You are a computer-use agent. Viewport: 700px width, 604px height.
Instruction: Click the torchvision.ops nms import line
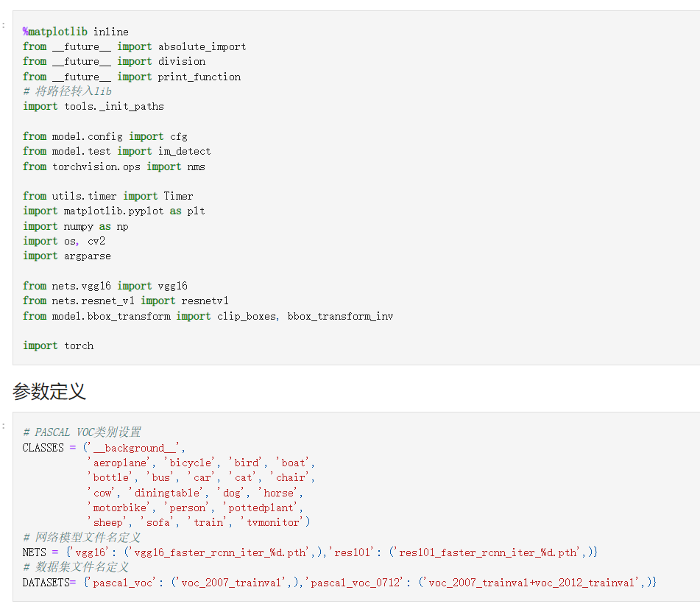[x=113, y=166]
